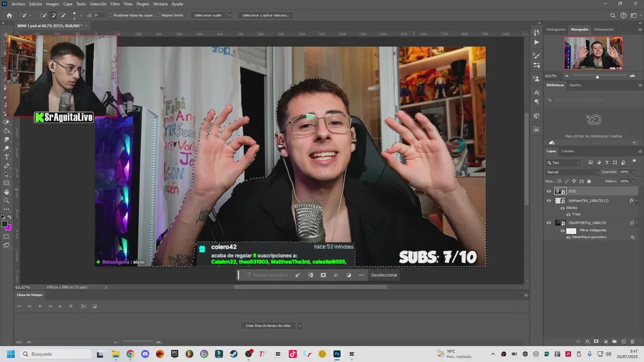The width and height of the screenshot is (644, 362).
Task: Lock position move icon
Action: click(575, 181)
